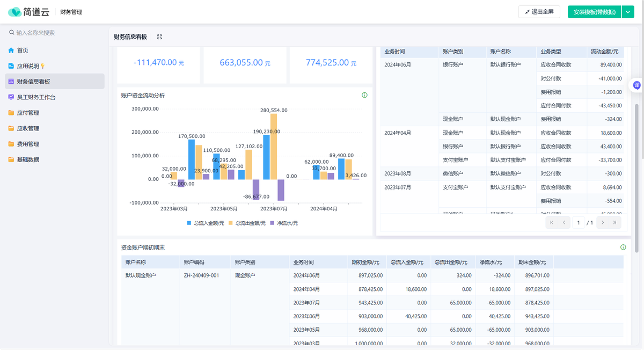This screenshot has width=644, height=350.
Task: Go to the last page of table
Action: click(x=615, y=222)
